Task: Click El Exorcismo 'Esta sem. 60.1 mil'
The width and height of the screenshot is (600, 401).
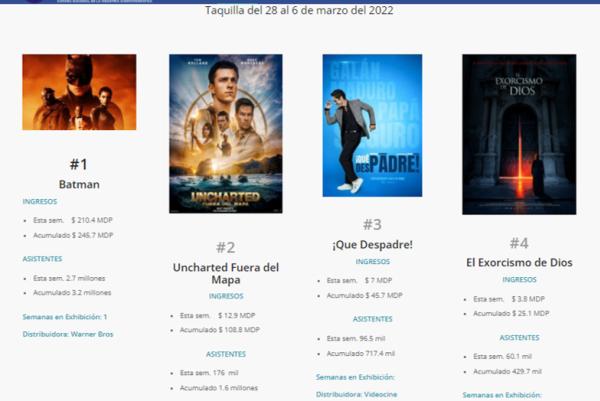Action: (502, 357)
